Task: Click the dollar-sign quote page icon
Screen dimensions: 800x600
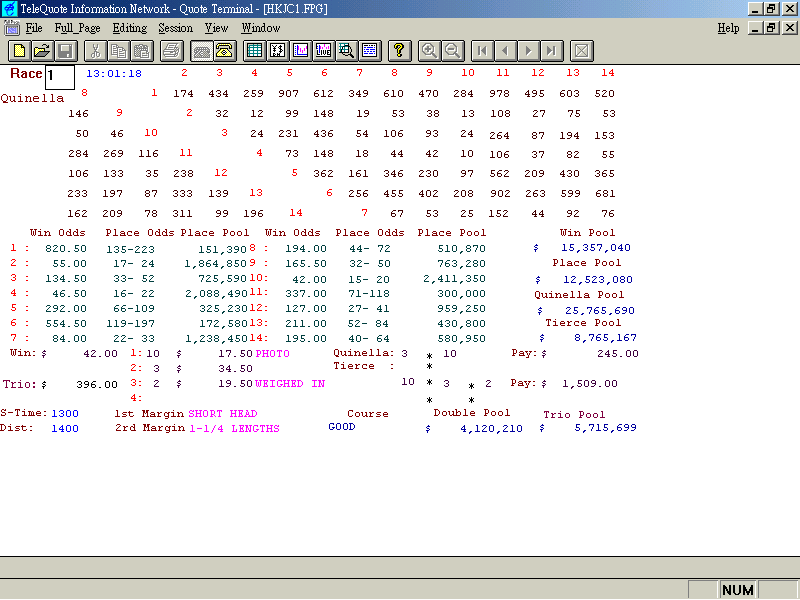Action: [278, 51]
